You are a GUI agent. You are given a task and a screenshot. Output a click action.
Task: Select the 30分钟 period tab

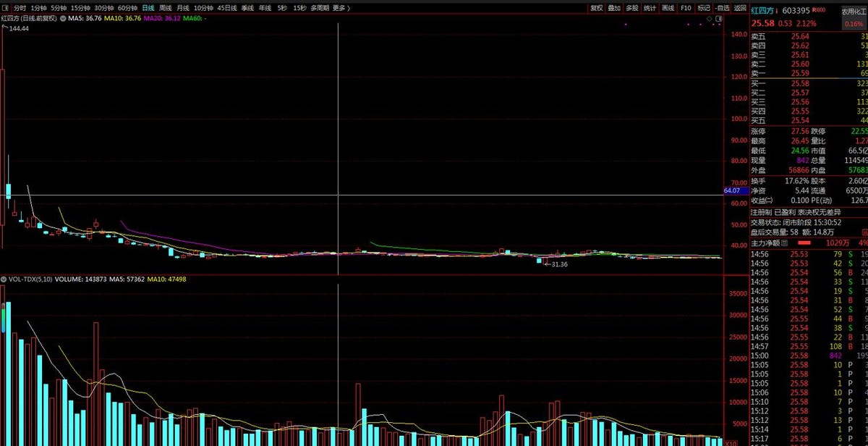[104, 8]
